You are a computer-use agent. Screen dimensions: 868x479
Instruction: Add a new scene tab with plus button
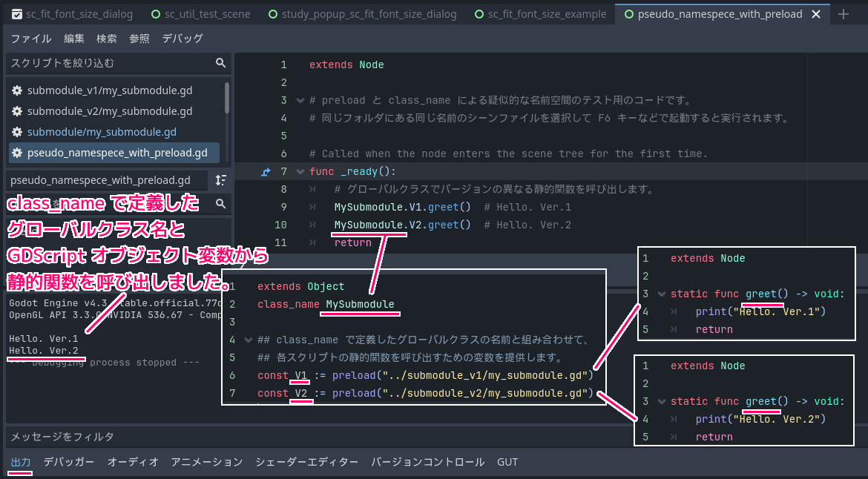click(x=843, y=14)
